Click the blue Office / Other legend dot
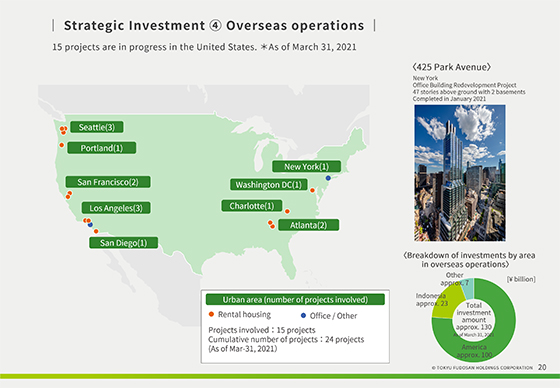Image resolution: width=560 pixels, height=388 pixels. 304,315
